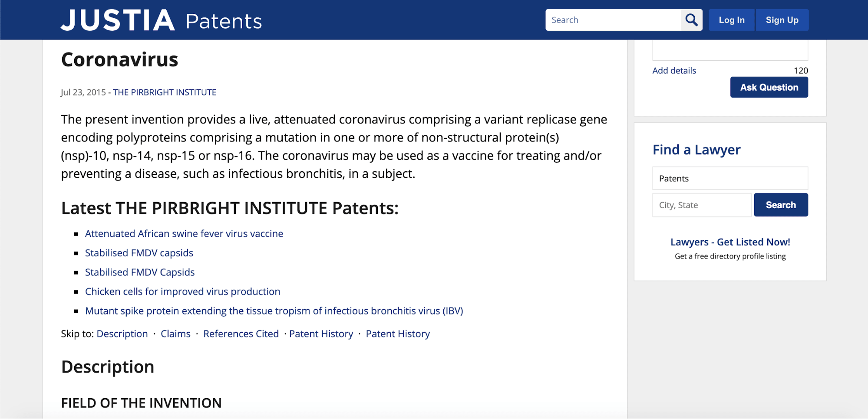This screenshot has width=868, height=419.
Task: Jump to the Claims section
Action: click(175, 334)
